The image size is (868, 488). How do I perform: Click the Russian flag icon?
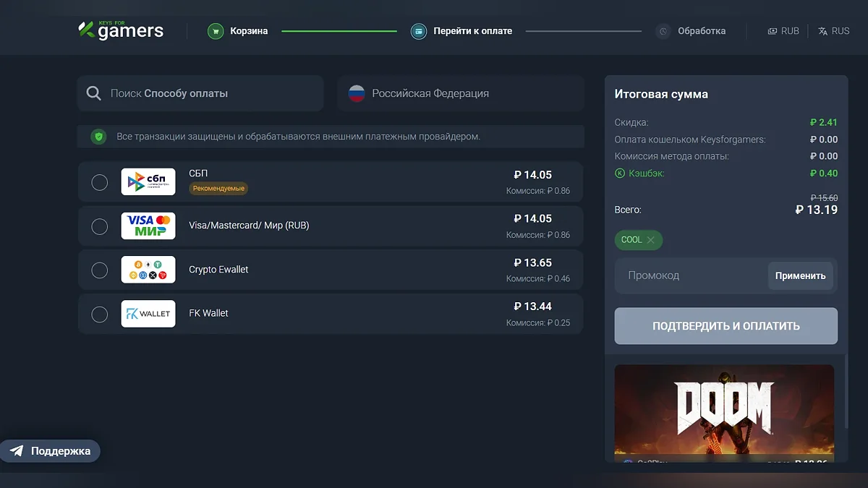[x=357, y=93]
